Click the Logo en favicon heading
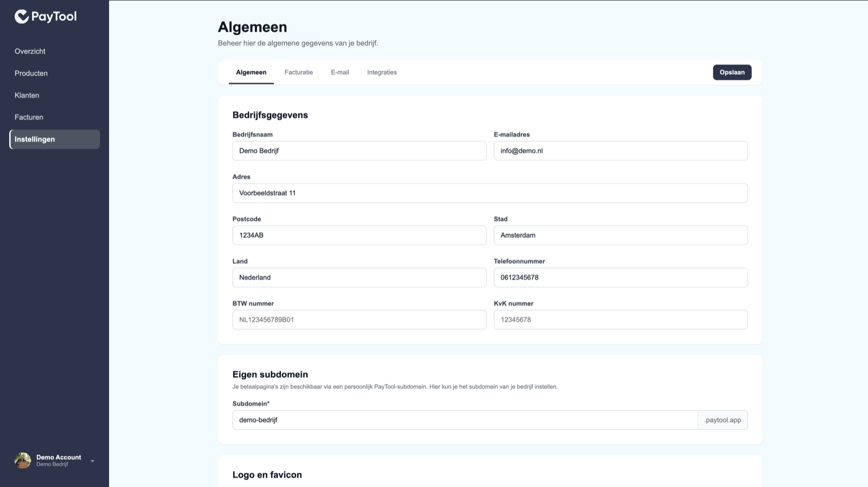 tap(267, 475)
